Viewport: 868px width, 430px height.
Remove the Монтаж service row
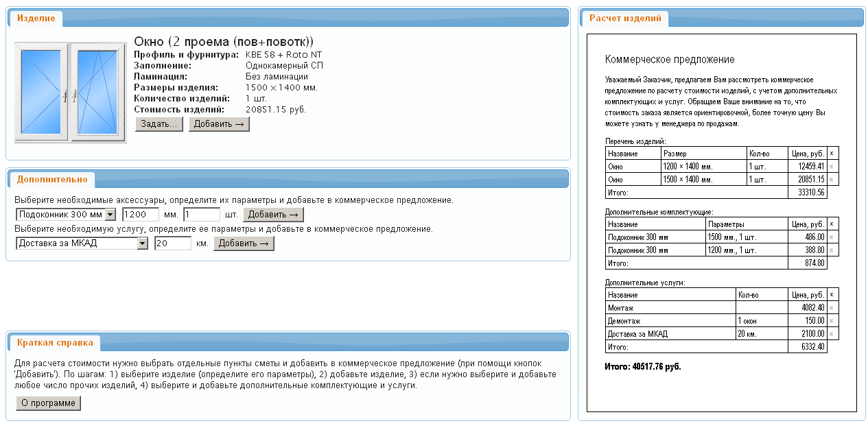pos(832,308)
